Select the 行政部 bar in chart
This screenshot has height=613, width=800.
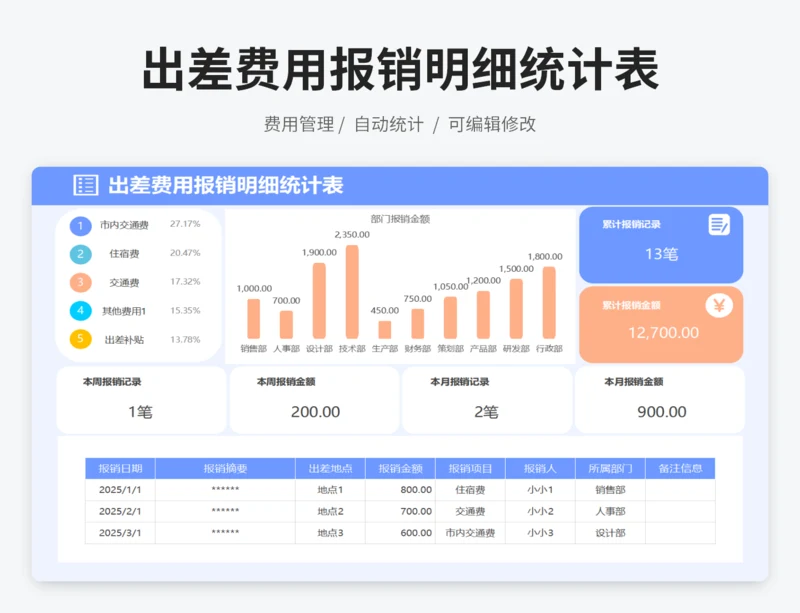549,303
